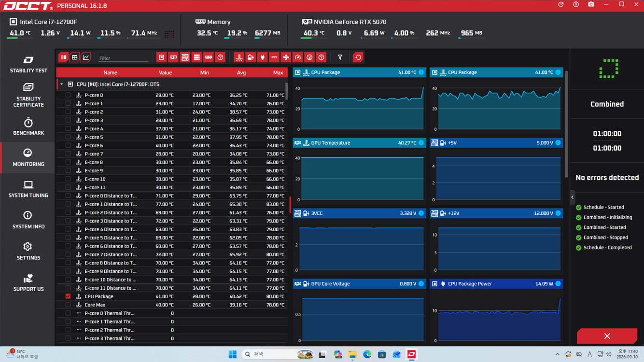Show info for the 3VCC graph
The height and width of the screenshot is (362, 644).
(421, 213)
